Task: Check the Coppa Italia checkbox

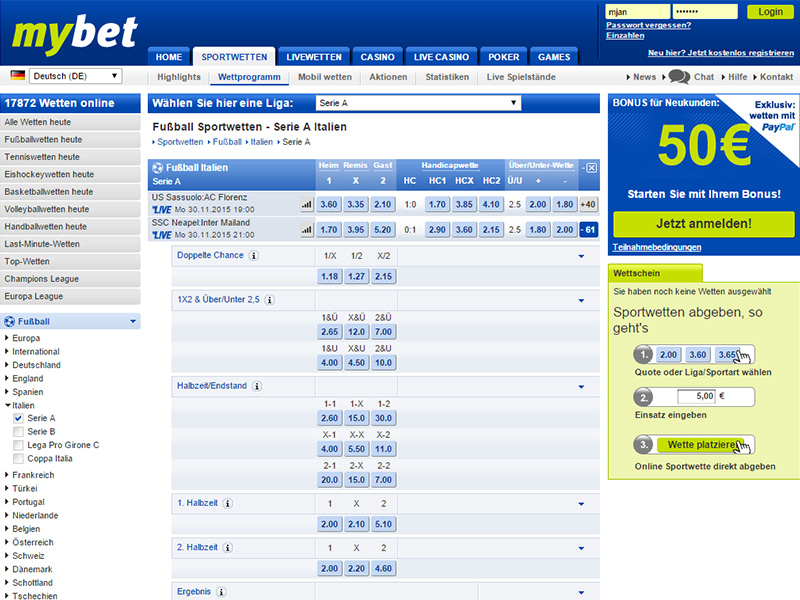Action: 18,458
